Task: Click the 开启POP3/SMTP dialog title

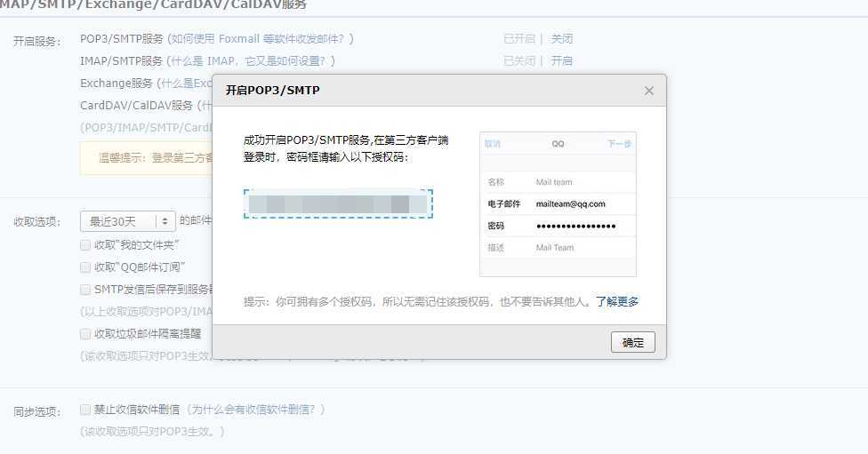Action: [272, 90]
